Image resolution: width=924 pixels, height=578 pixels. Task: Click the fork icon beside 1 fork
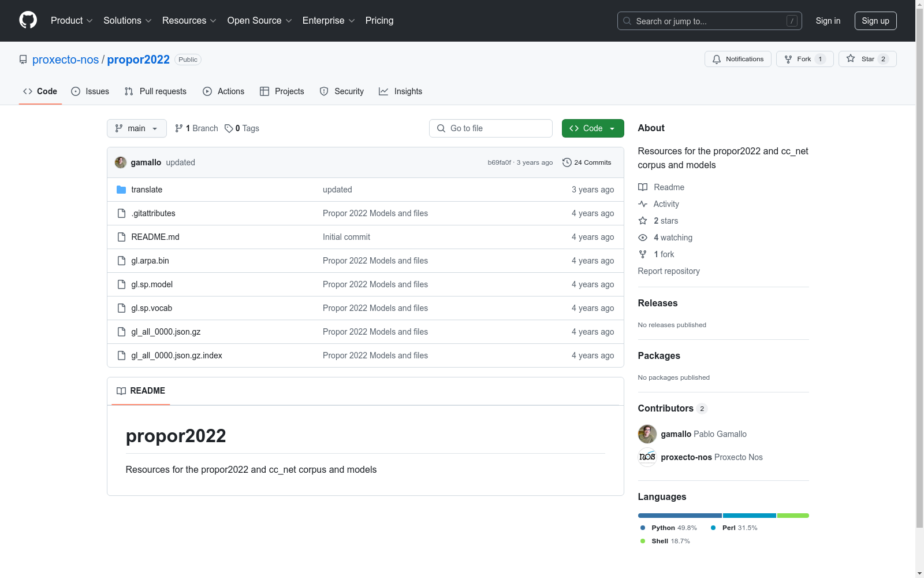[643, 254]
